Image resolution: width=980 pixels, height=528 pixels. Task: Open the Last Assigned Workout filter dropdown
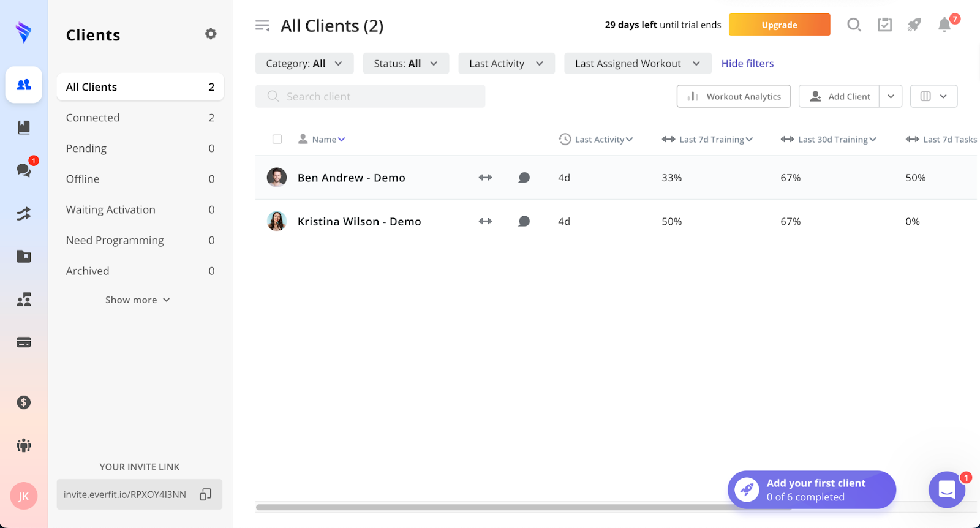coord(637,64)
